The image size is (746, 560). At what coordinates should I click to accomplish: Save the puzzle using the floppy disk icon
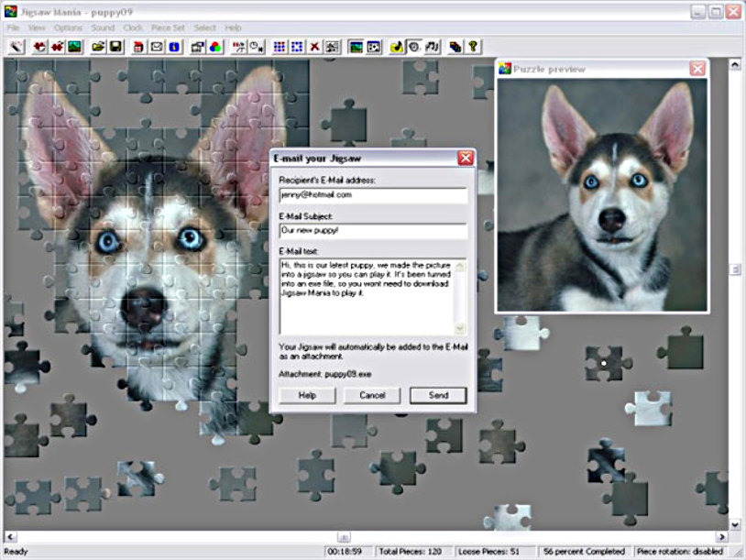[x=115, y=47]
